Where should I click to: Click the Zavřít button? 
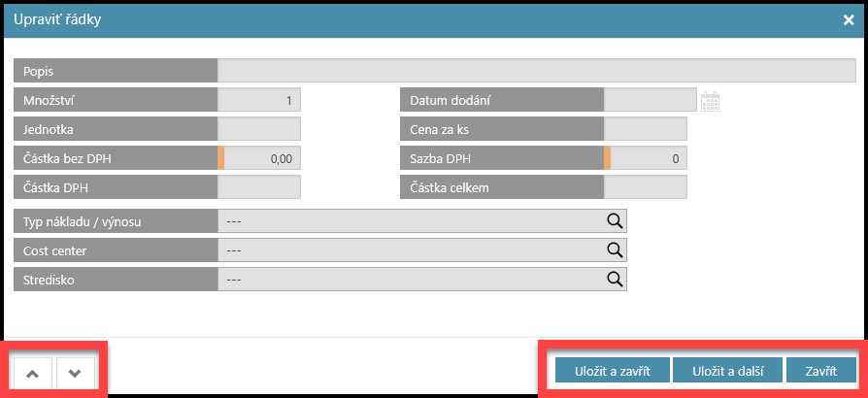tap(821, 370)
